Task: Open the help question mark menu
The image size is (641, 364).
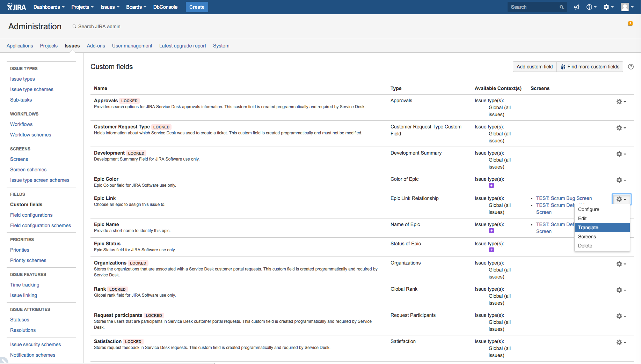Action: coord(591,7)
